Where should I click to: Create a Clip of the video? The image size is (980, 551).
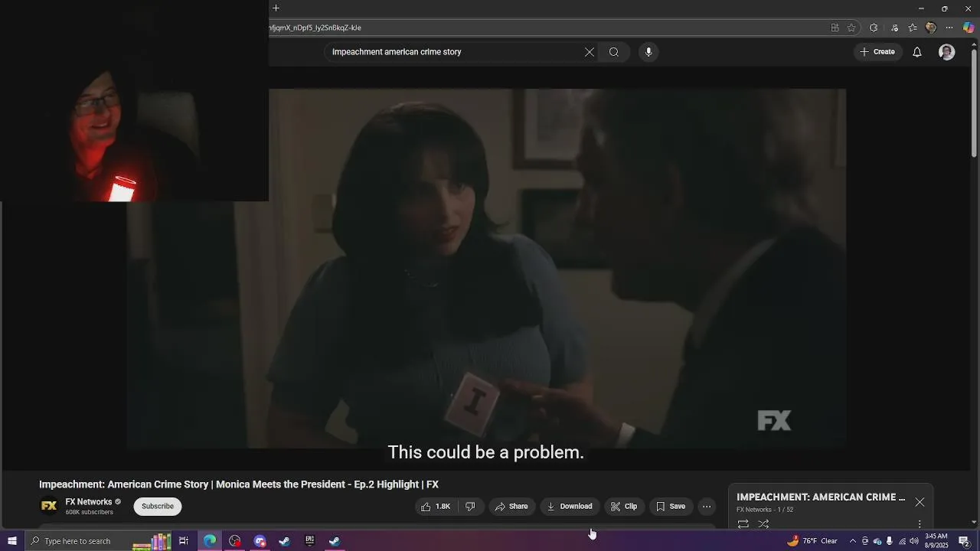click(x=624, y=507)
